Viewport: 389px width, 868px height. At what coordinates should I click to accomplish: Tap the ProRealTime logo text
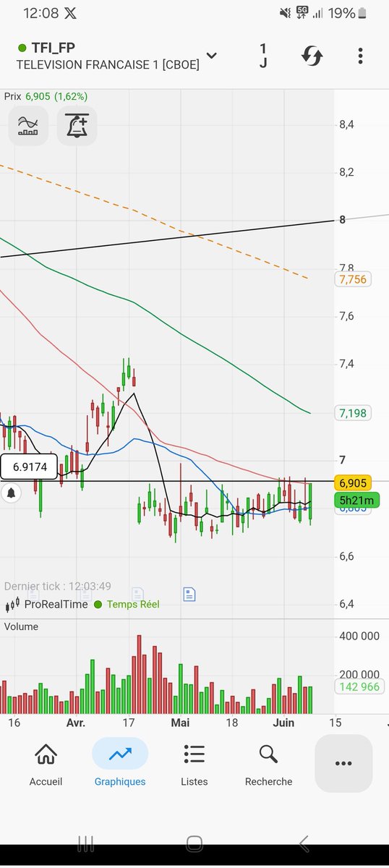pos(56,604)
